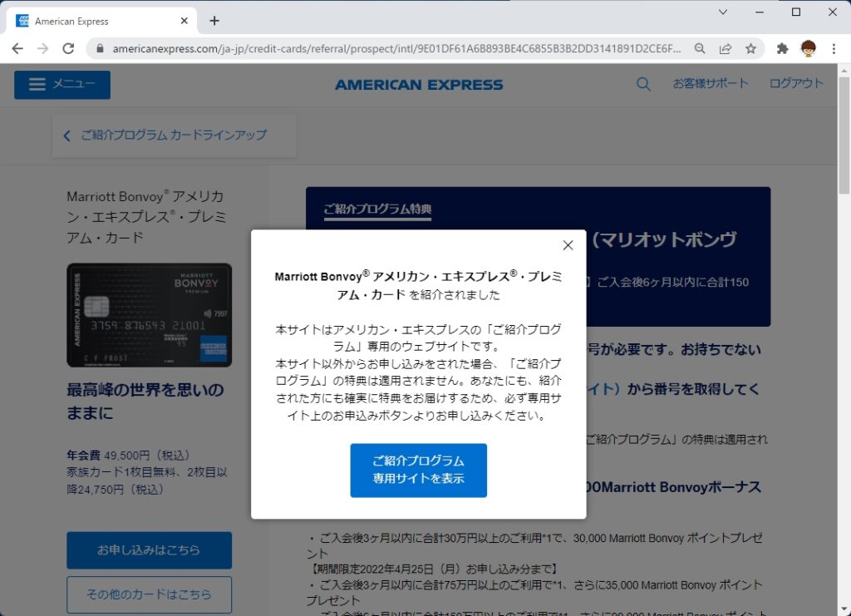Reload the current page

tap(68, 48)
